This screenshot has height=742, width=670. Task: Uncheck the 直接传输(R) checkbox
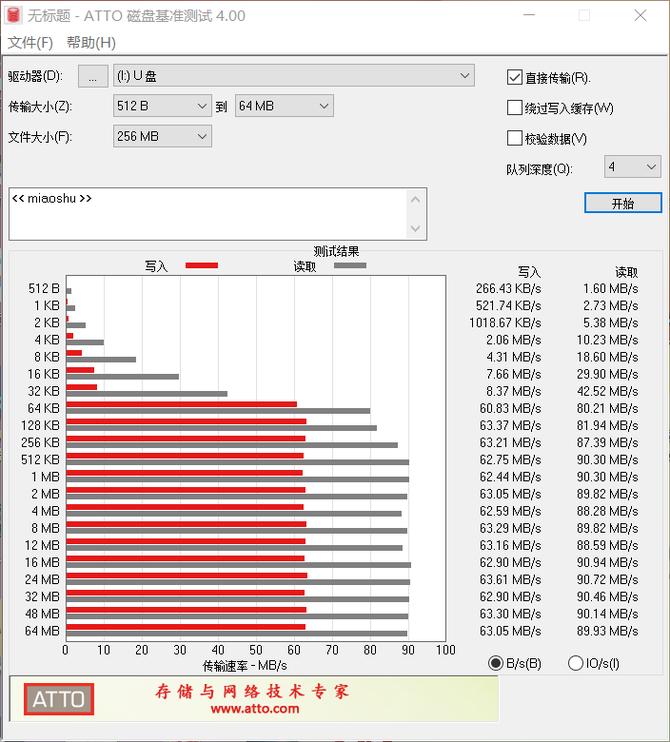[x=515, y=78]
